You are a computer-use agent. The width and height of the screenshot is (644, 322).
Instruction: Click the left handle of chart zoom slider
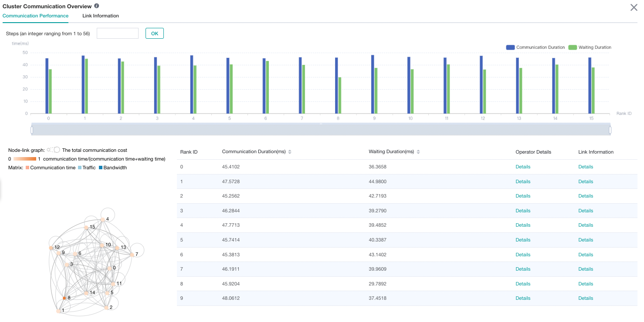tap(31, 130)
